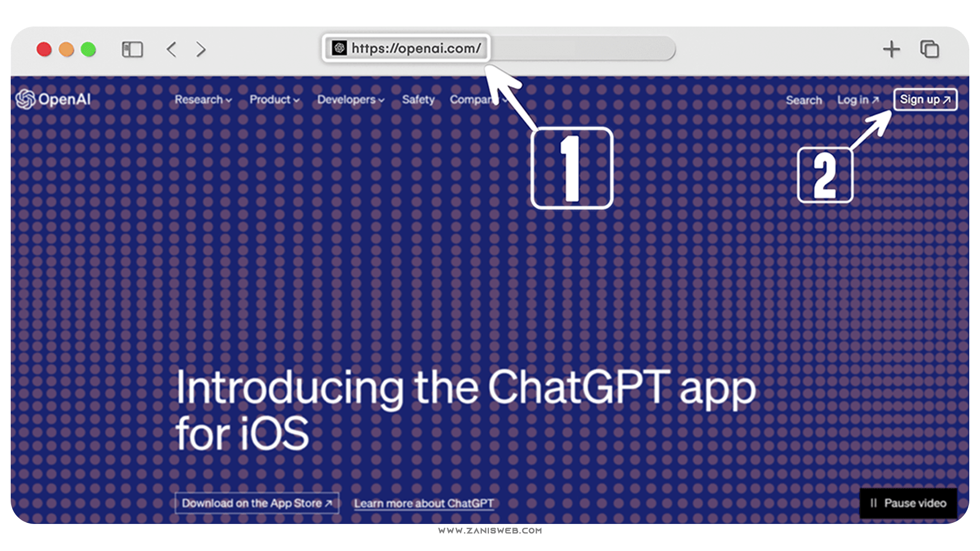
Task: Click the green fullscreen window button
Action: 88,49
